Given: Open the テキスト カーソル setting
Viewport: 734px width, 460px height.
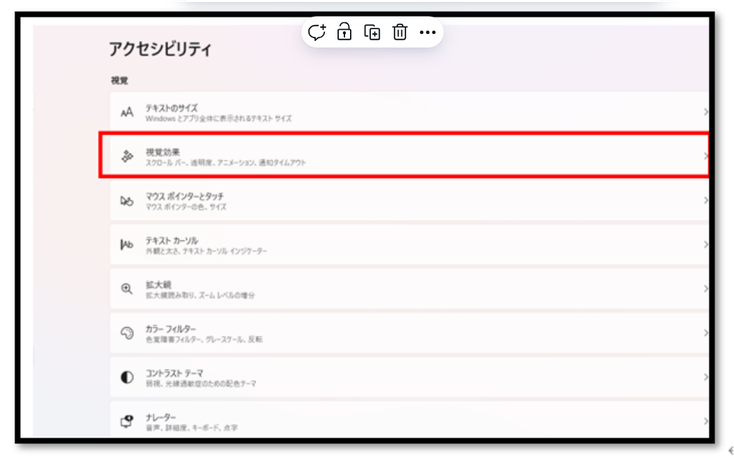Looking at the screenshot, I should [x=409, y=245].
